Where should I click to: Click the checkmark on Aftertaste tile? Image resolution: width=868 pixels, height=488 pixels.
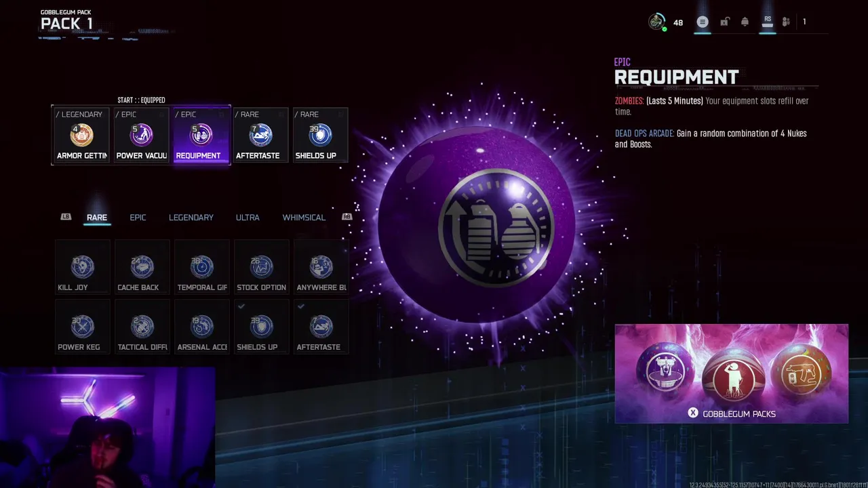pyautogui.click(x=301, y=306)
